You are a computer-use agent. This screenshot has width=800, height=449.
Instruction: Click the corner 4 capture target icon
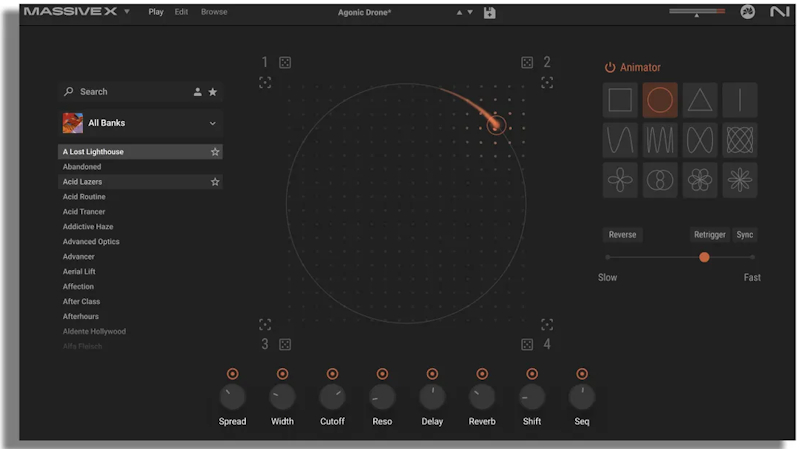point(547,325)
